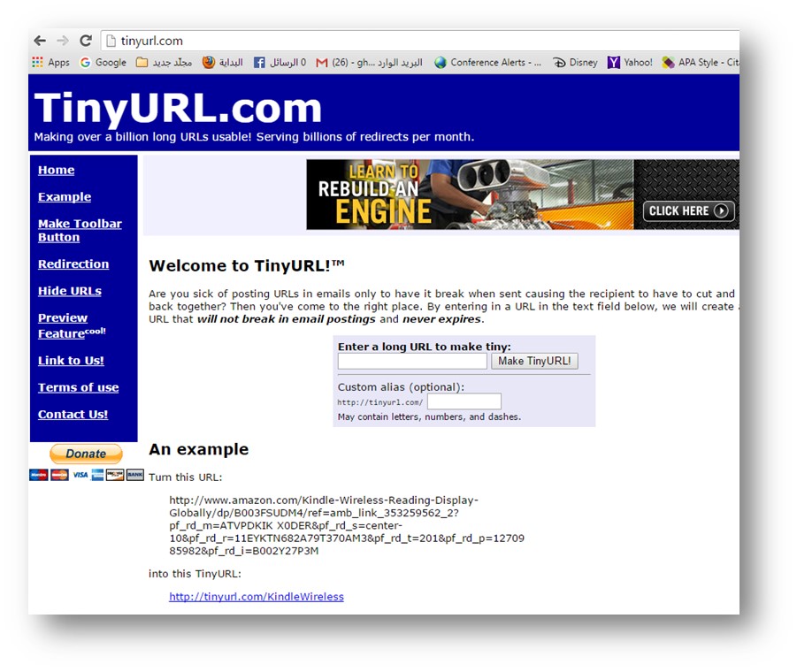Click the VISA payment icon under Donate
The image size is (797, 672).
point(80,475)
